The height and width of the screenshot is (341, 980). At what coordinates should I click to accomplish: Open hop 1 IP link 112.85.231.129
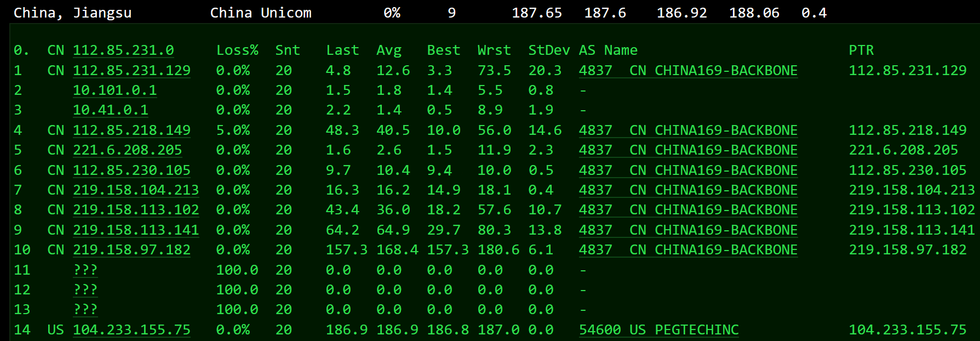click(x=131, y=71)
